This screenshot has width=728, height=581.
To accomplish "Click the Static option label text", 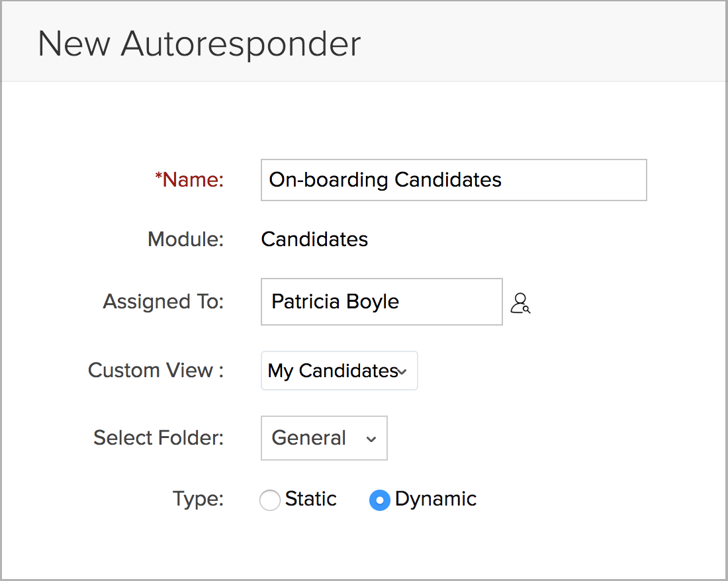I will 310,499.
